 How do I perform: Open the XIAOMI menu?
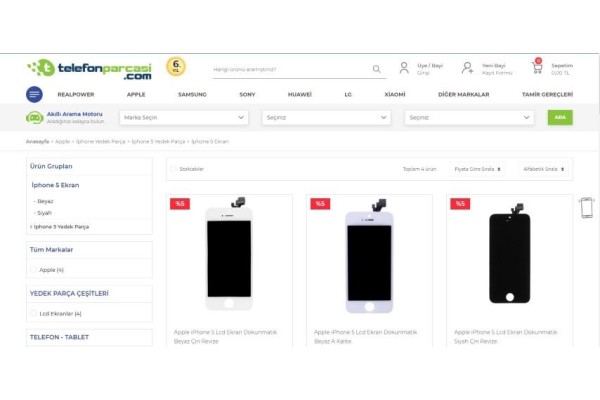coord(395,95)
